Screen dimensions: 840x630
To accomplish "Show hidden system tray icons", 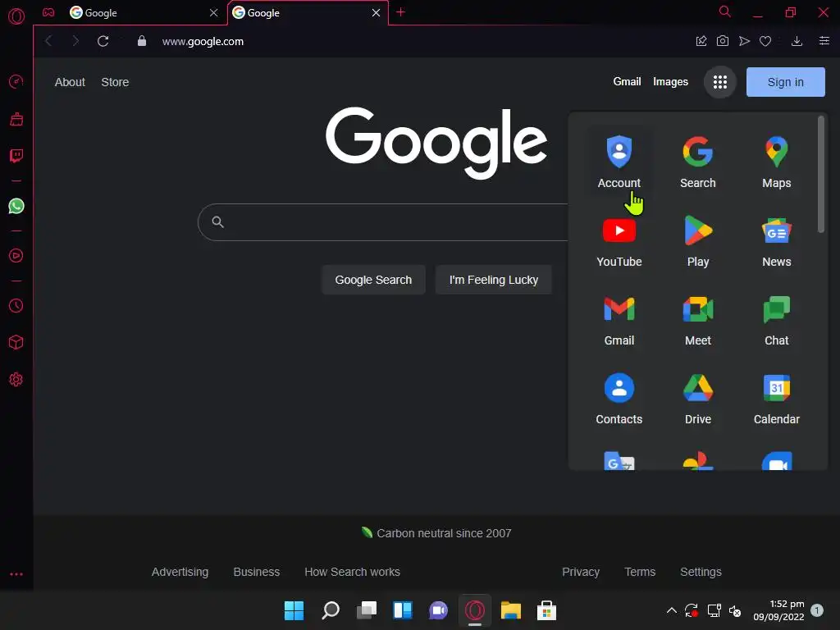I will click(671, 610).
